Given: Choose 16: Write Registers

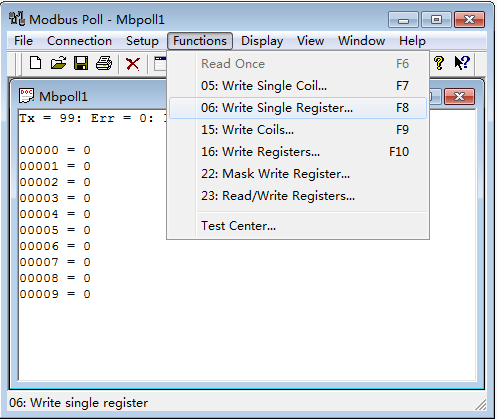Looking at the screenshot, I should [298, 152].
